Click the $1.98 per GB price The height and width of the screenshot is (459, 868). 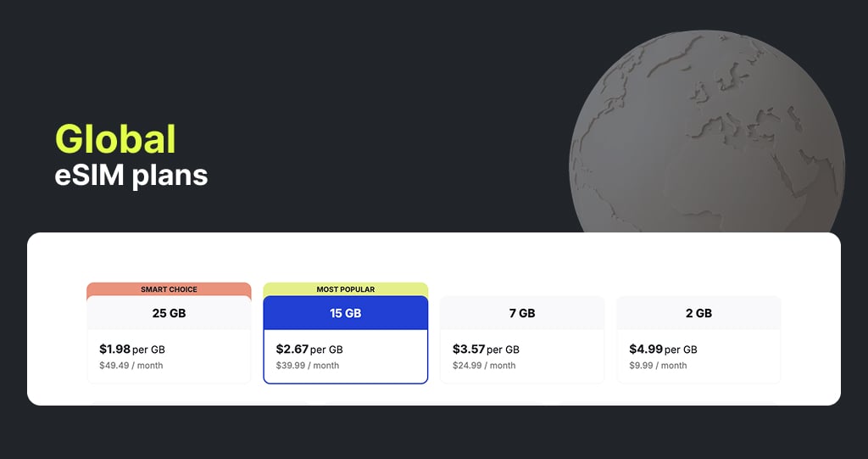click(x=131, y=349)
